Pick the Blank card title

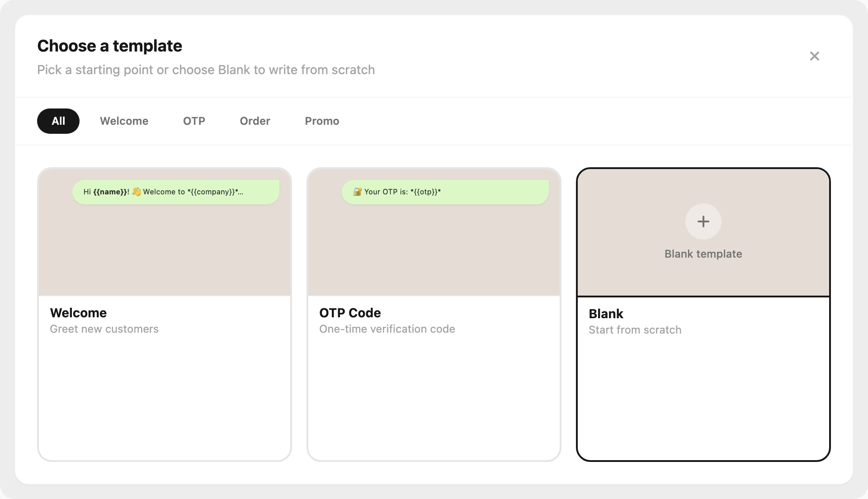606,314
